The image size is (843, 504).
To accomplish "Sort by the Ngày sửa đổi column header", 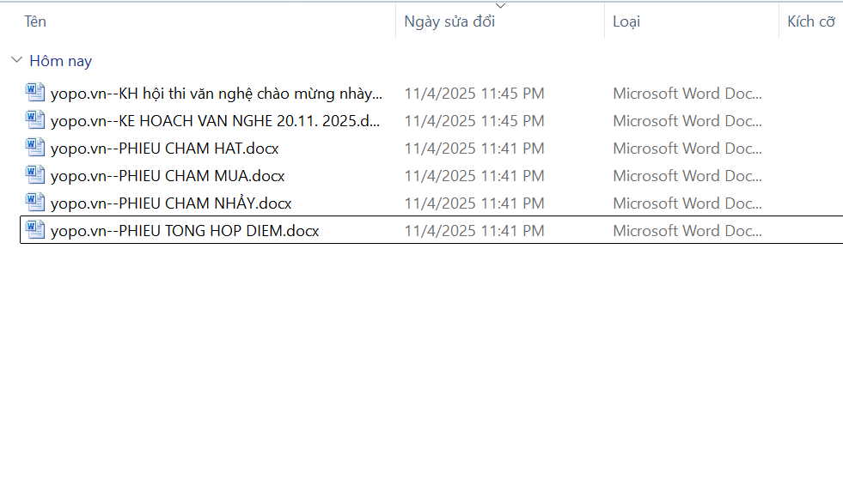I will 449,21.
